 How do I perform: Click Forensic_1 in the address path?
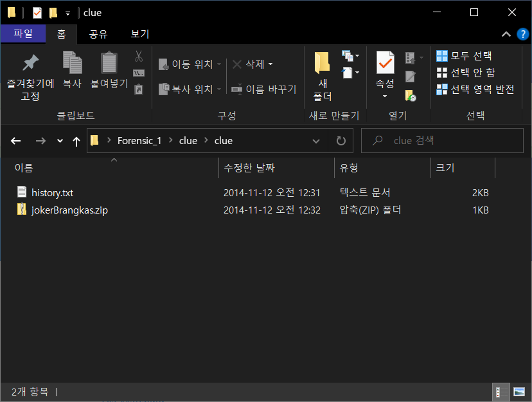coord(139,141)
